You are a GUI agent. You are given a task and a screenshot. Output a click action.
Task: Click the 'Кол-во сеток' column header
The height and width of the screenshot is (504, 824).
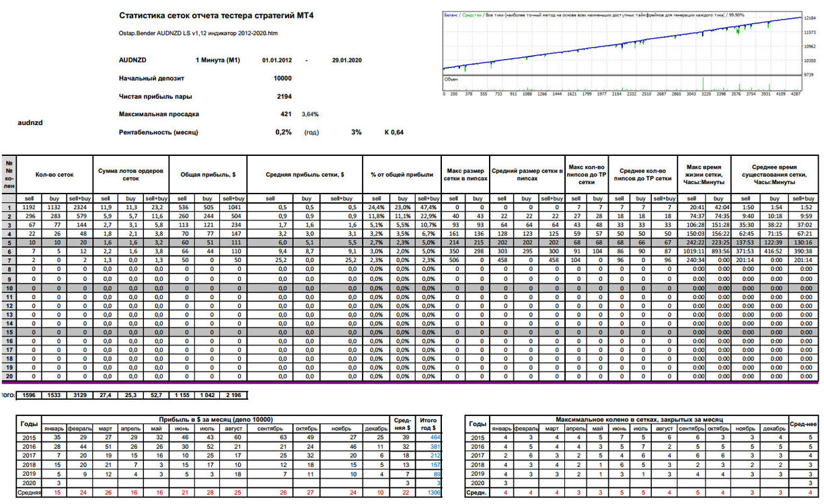[55, 174]
